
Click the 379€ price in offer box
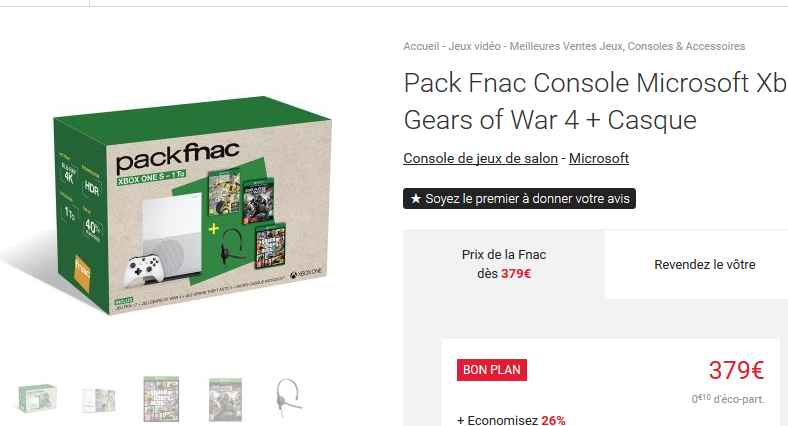[736, 370]
